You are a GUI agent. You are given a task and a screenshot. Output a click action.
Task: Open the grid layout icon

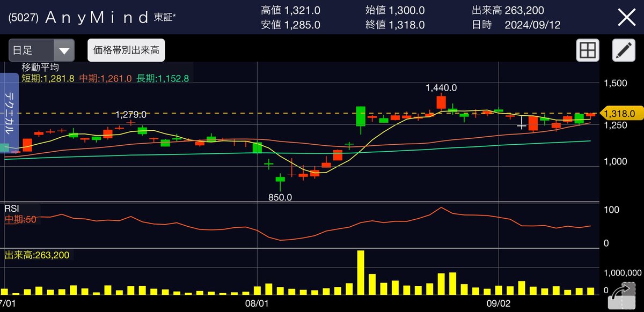(x=588, y=51)
